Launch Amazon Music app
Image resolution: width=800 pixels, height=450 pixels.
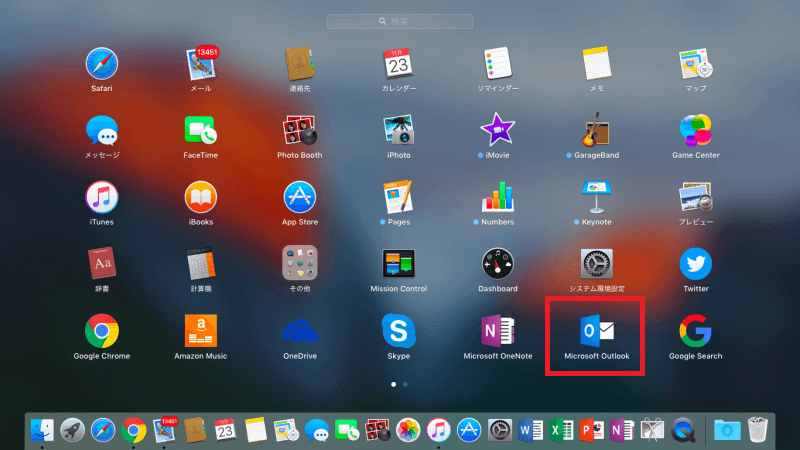pos(201,331)
